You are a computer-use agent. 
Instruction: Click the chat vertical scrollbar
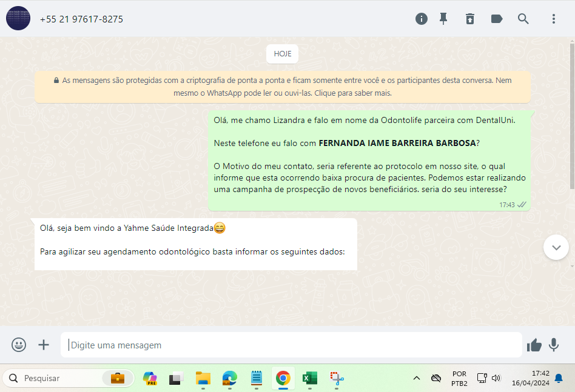click(572, 116)
